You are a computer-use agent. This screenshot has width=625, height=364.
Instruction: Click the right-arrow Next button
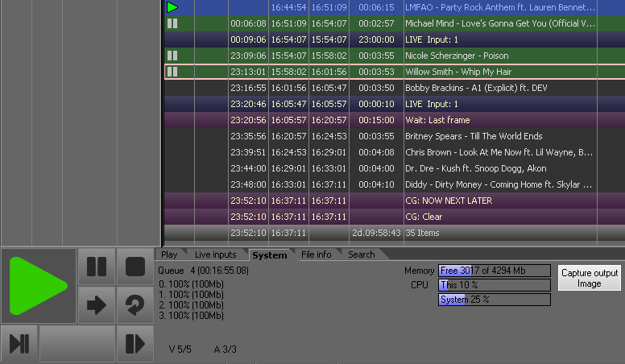click(x=96, y=305)
